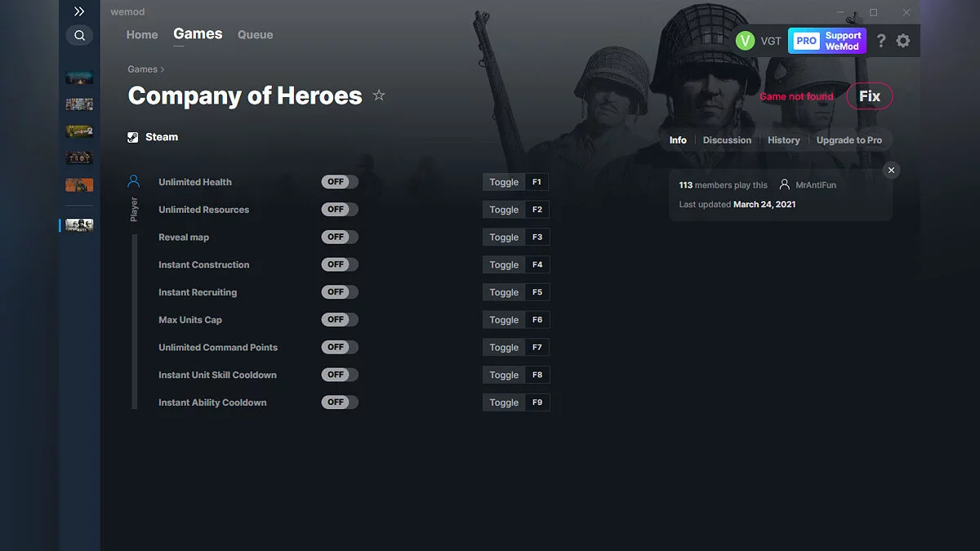Toggle Instant Unit Skill Cooldown switch

[340, 375]
